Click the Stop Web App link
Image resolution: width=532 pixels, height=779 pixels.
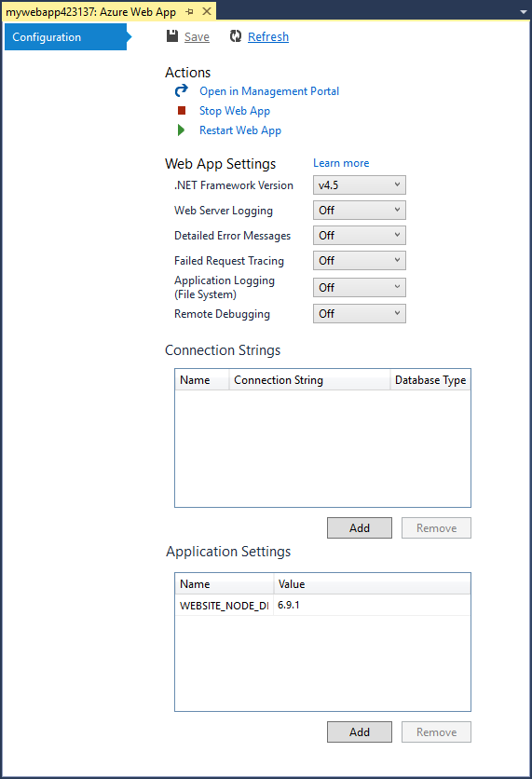pos(235,111)
